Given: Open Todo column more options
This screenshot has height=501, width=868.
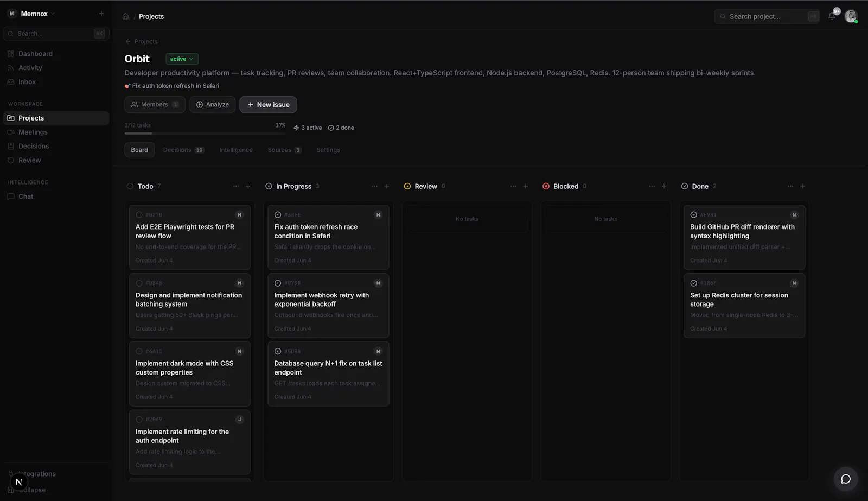Looking at the screenshot, I should click(236, 186).
